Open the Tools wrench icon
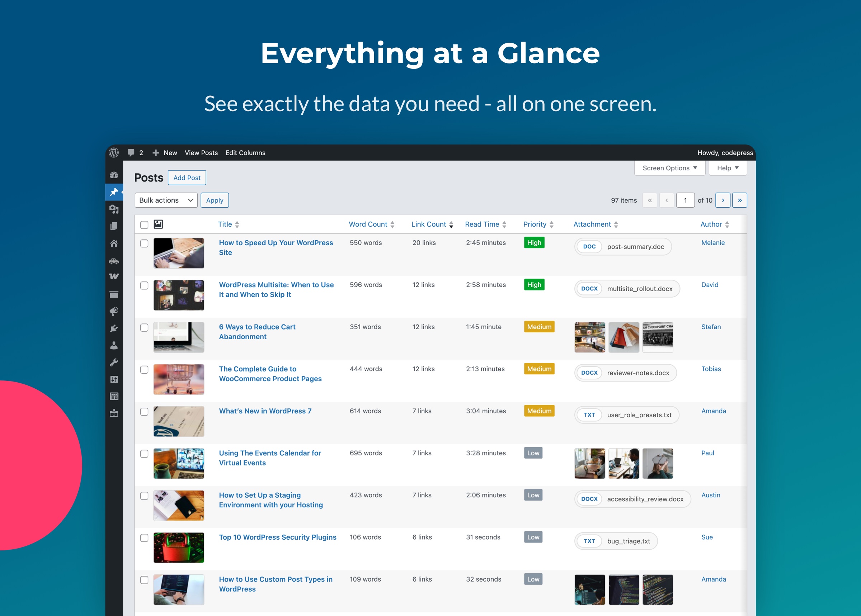The height and width of the screenshot is (616, 861). pyautogui.click(x=114, y=362)
